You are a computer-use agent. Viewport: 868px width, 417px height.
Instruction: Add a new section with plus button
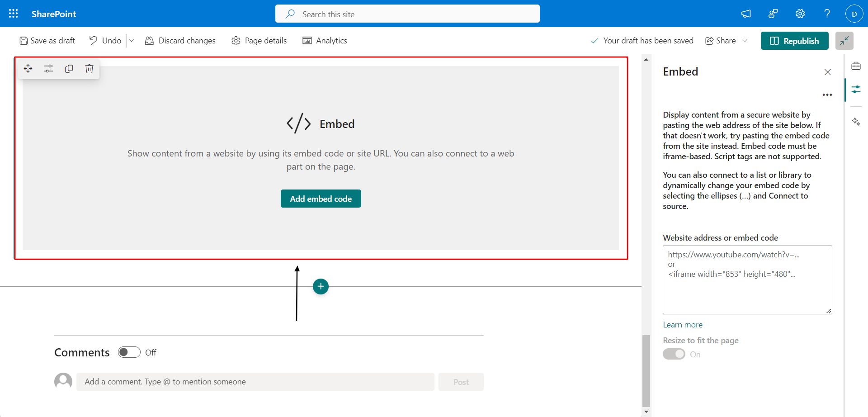[321, 286]
